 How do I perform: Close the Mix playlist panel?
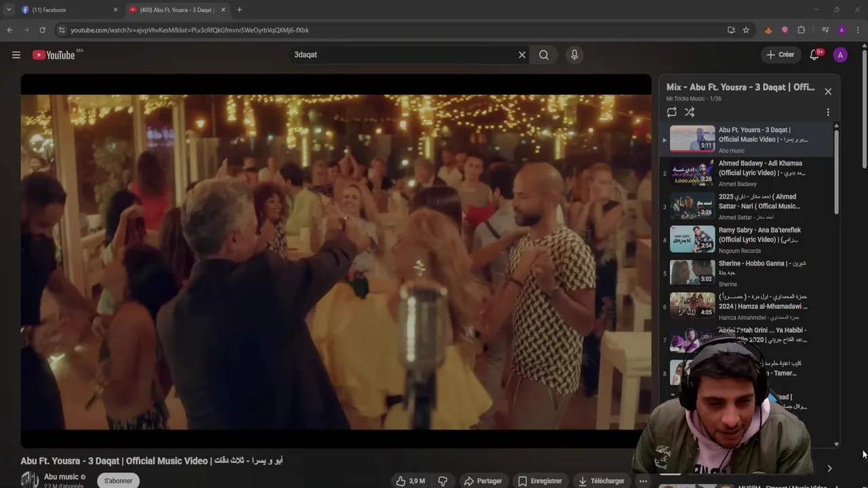[828, 91]
